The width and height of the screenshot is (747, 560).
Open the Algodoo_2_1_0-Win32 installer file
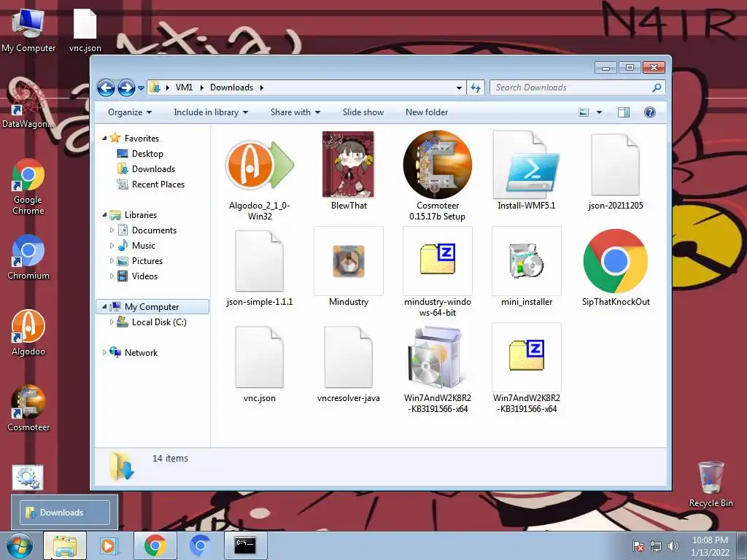click(x=260, y=175)
